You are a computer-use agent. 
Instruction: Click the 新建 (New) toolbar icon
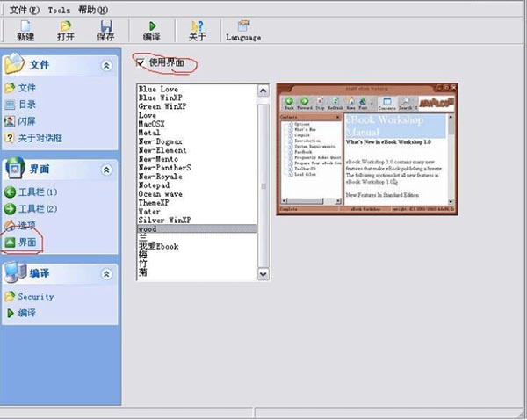[26, 26]
